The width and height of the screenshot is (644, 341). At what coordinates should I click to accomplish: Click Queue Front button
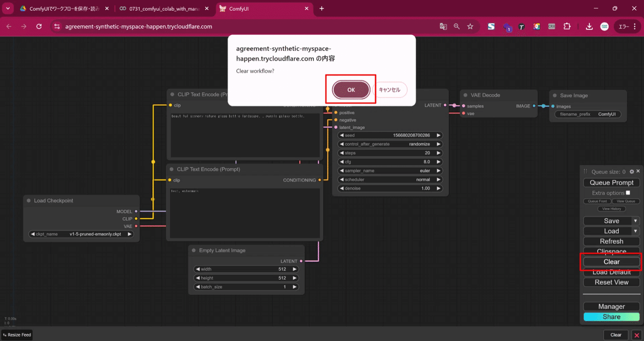pyautogui.click(x=597, y=201)
